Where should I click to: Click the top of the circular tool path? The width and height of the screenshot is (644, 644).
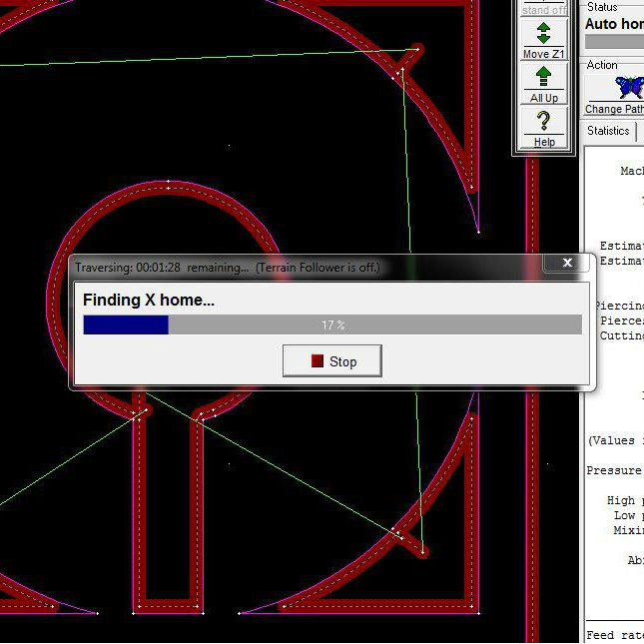(168, 186)
